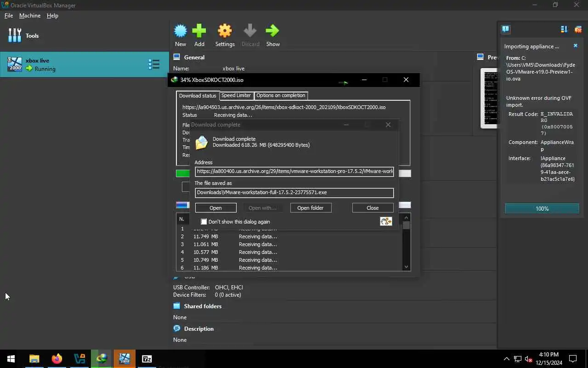The height and width of the screenshot is (368, 588).
Task: Click the connections list scrollbar thumb
Action: (x=406, y=225)
